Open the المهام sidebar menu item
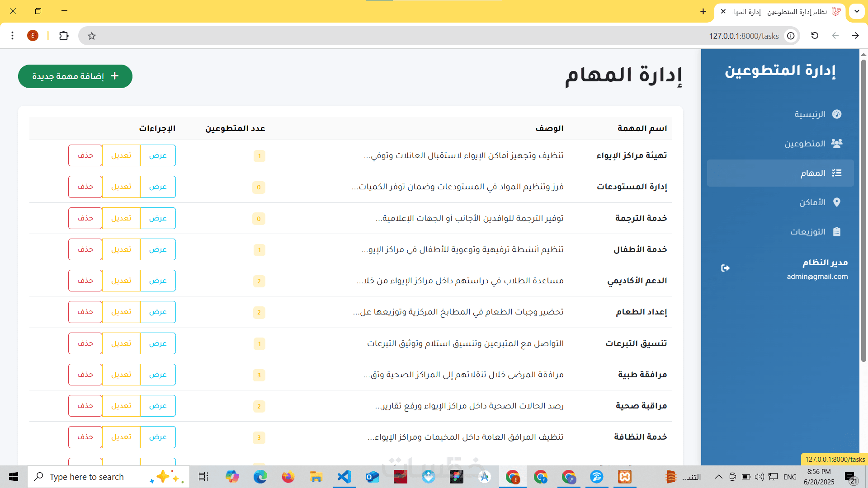 [780, 173]
